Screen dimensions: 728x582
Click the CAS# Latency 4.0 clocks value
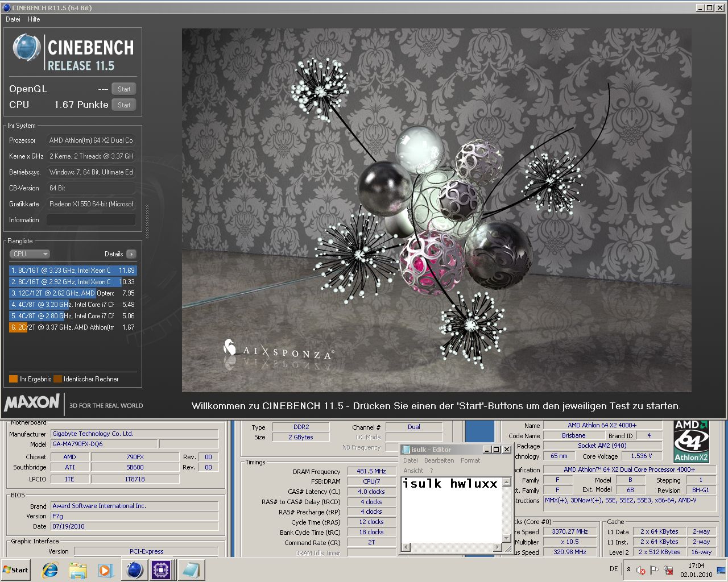click(371, 492)
